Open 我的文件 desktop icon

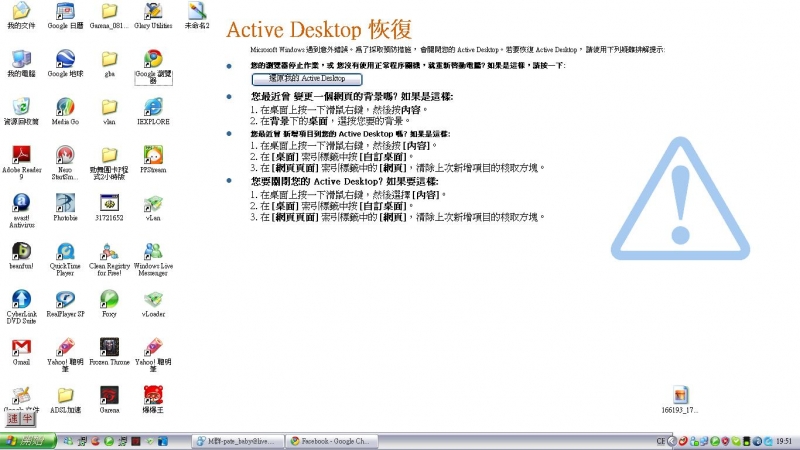tap(21, 15)
